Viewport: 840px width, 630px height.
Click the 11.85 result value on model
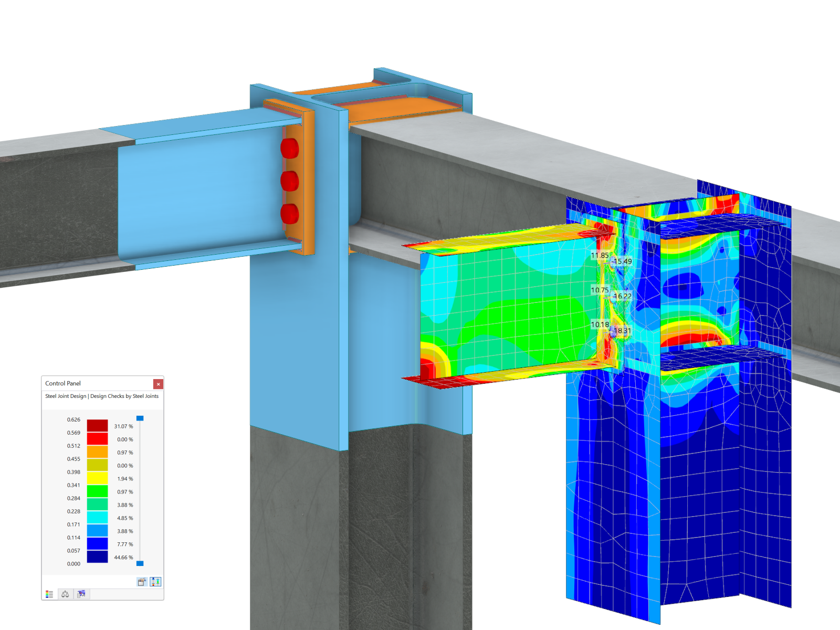(600, 256)
